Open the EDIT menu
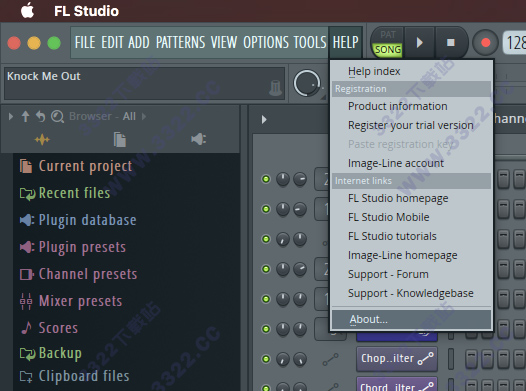 tap(112, 43)
